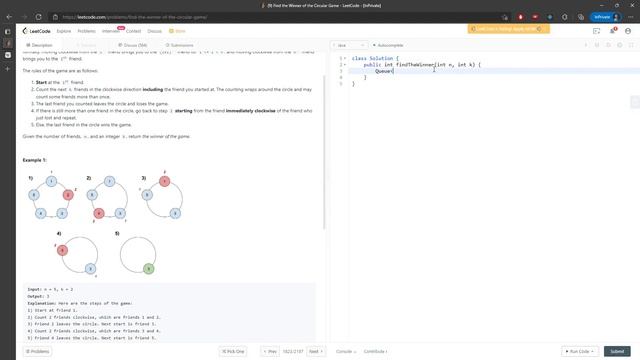Open the LeetCode playground icon
The height and width of the screenshot is (360, 640).
tap(596, 31)
